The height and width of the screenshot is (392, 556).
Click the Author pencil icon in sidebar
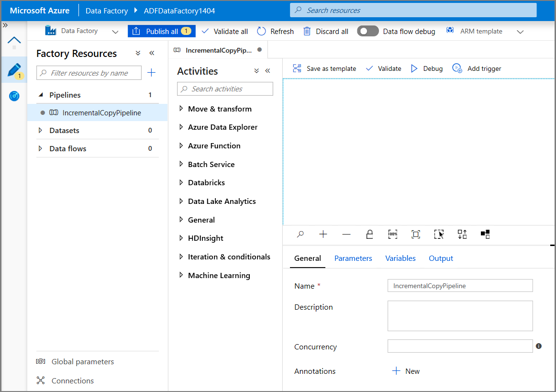(14, 70)
